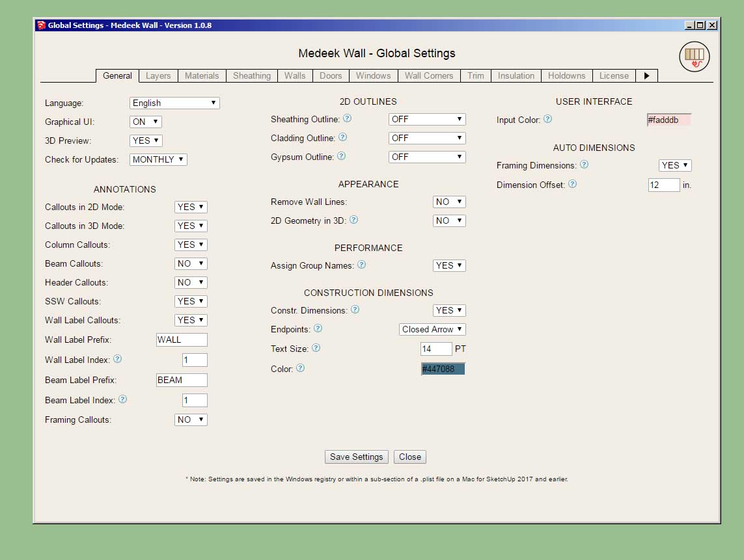Click the construction dimension Color #447088 field
The width and height of the screenshot is (744, 560).
click(x=443, y=369)
